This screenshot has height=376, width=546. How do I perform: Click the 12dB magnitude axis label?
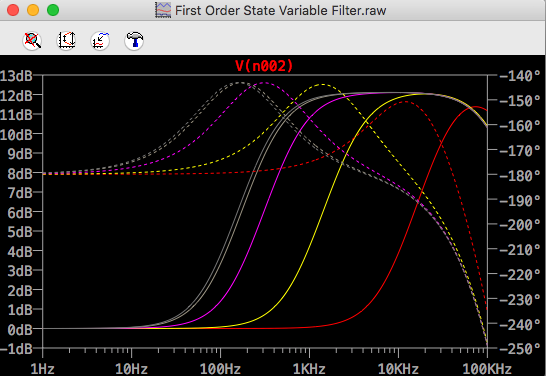pyautogui.click(x=16, y=95)
